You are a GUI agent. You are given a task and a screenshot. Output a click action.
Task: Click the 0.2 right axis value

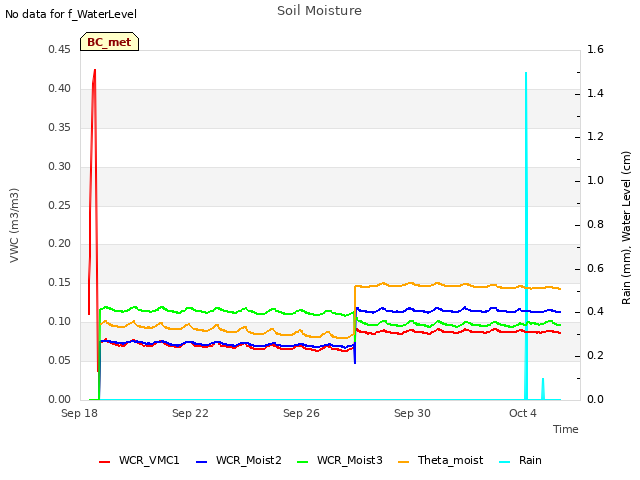coord(595,356)
